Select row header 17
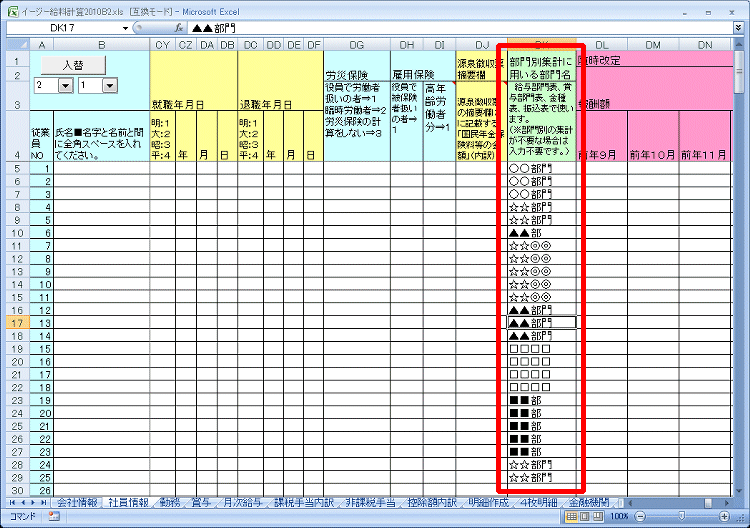Screen dimensions: 750x528 (x=17, y=324)
